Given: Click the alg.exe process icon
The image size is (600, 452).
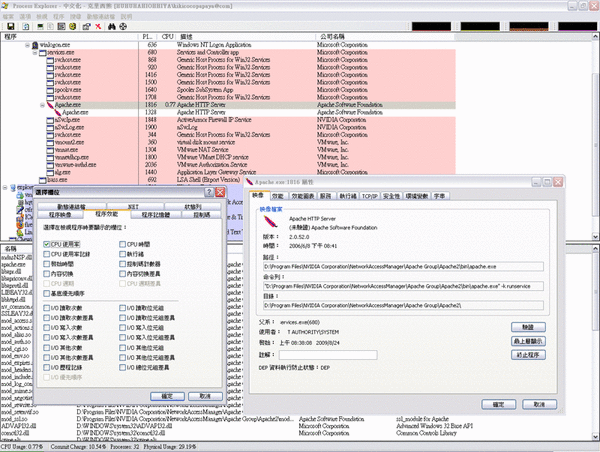Looking at the screenshot, I should pos(50,172).
